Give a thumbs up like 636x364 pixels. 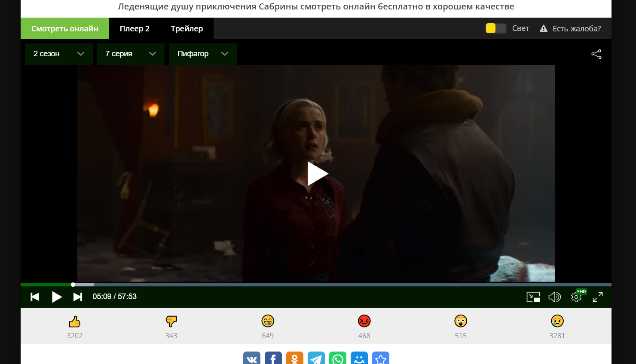pyautogui.click(x=75, y=321)
